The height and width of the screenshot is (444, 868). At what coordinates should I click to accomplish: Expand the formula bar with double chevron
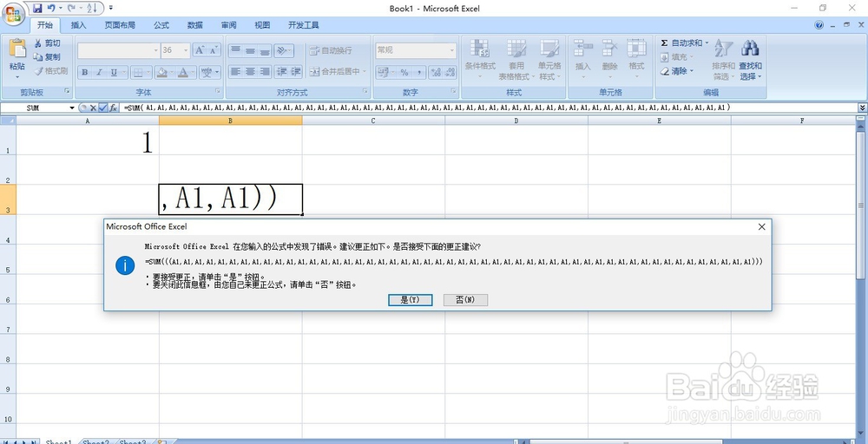point(862,108)
